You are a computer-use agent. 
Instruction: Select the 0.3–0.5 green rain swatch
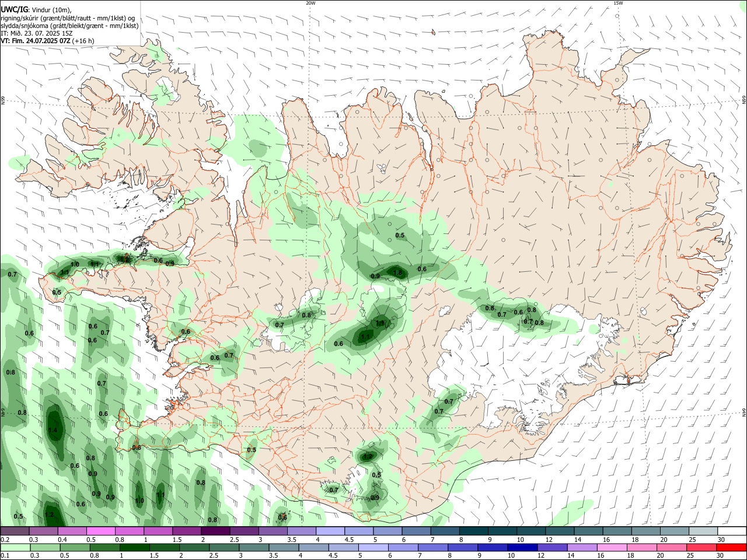45,548
